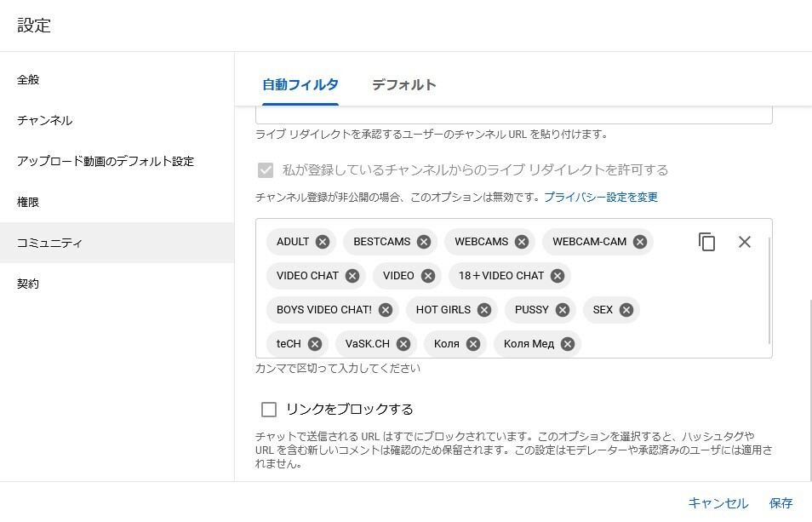Focus the channel URL input field
Image resolution: width=812 pixels, height=522 pixels.
tap(514, 115)
